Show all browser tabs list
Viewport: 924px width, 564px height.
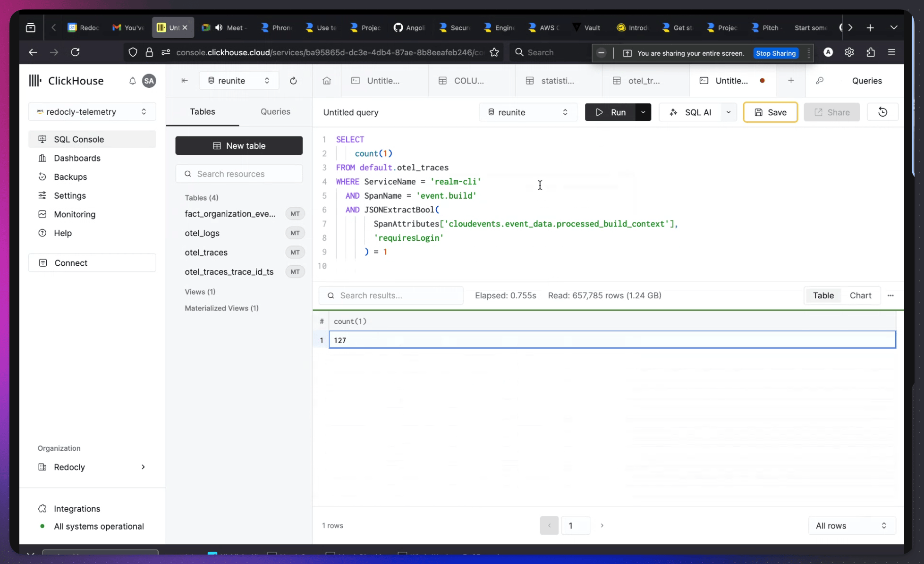pos(894,28)
